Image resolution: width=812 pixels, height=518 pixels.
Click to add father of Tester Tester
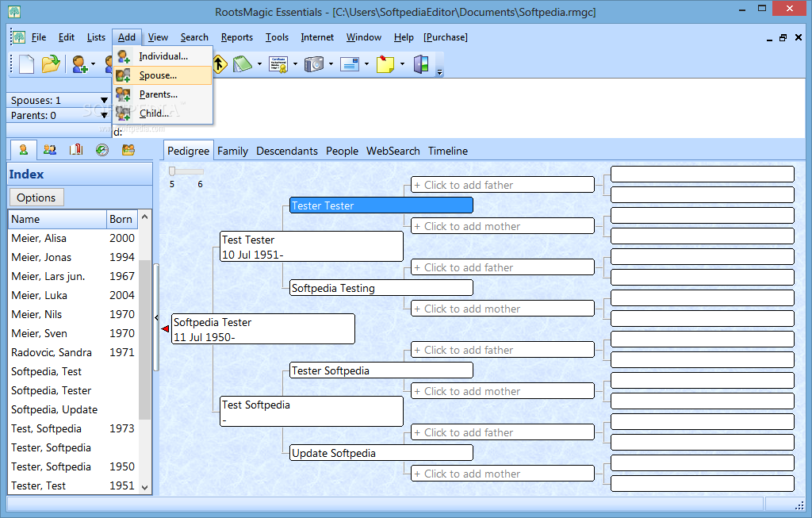tap(503, 185)
